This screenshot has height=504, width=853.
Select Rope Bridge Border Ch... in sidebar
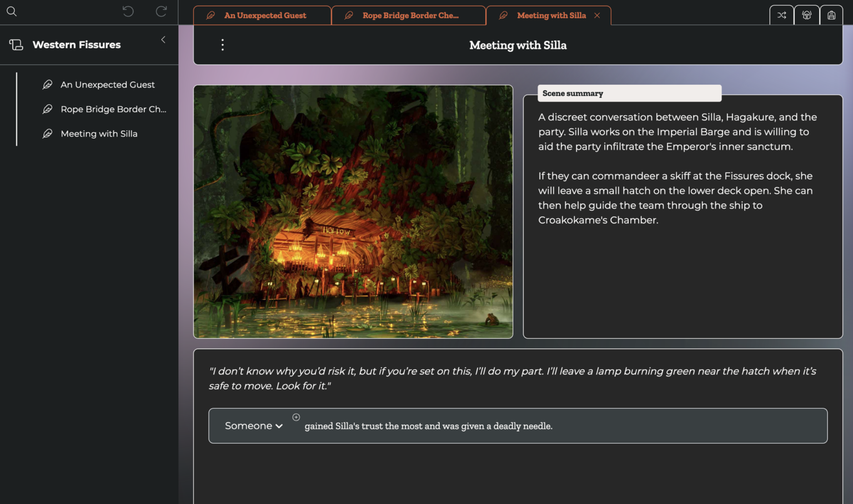pos(113,109)
